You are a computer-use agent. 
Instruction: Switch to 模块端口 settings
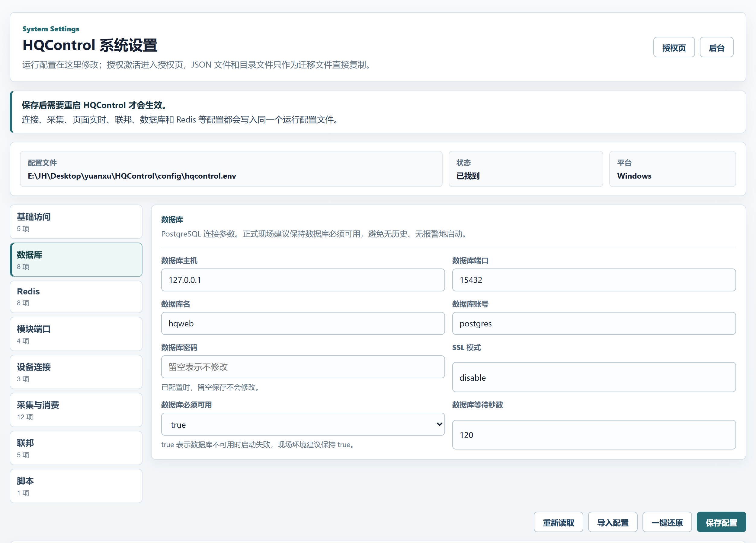[76, 334]
